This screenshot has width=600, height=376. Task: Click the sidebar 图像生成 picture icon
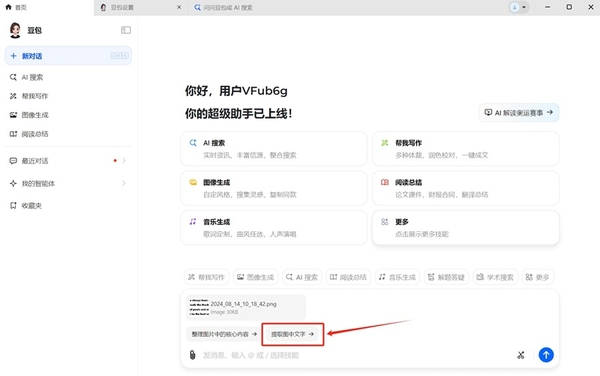(13, 115)
